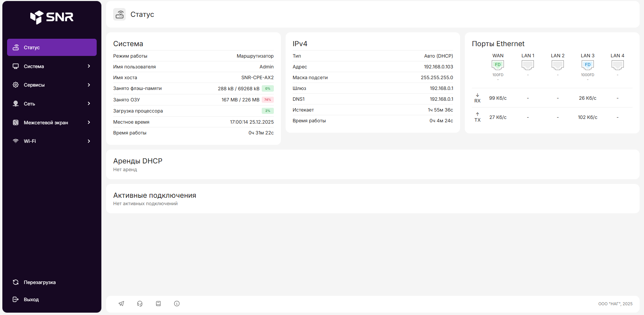Click the LAN 1 port icon

527,65
